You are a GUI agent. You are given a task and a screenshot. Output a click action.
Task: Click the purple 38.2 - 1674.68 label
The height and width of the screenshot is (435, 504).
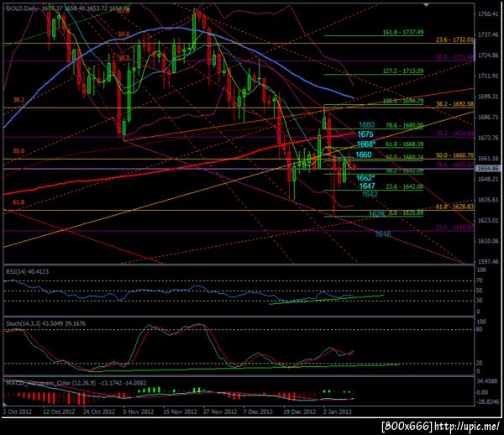point(454,134)
